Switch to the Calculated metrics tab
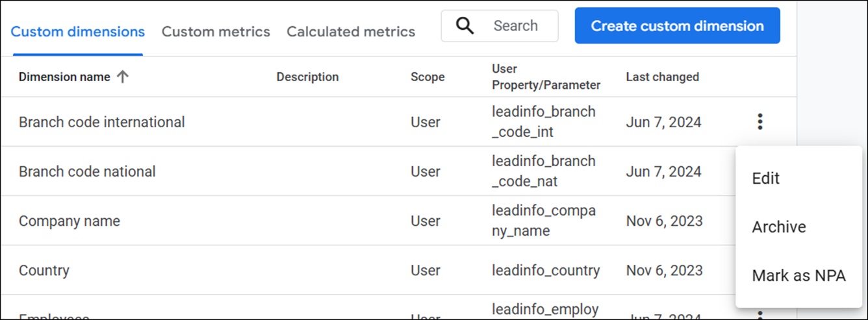The width and height of the screenshot is (868, 320). tap(351, 32)
